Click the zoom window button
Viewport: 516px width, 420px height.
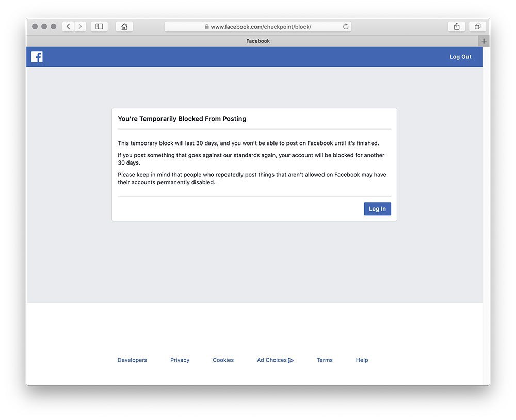tap(53, 27)
